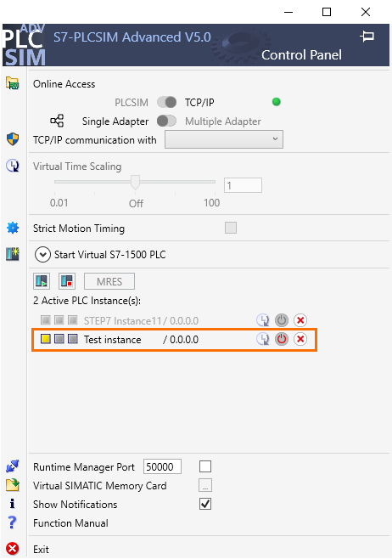Power off Test instance
The image size is (392, 559).
(x=281, y=339)
